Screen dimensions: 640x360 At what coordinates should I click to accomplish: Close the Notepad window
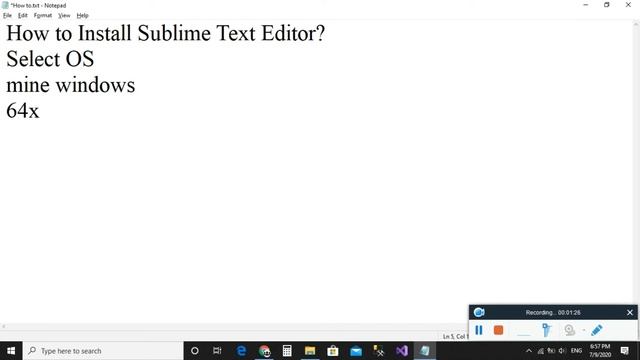click(628, 5)
